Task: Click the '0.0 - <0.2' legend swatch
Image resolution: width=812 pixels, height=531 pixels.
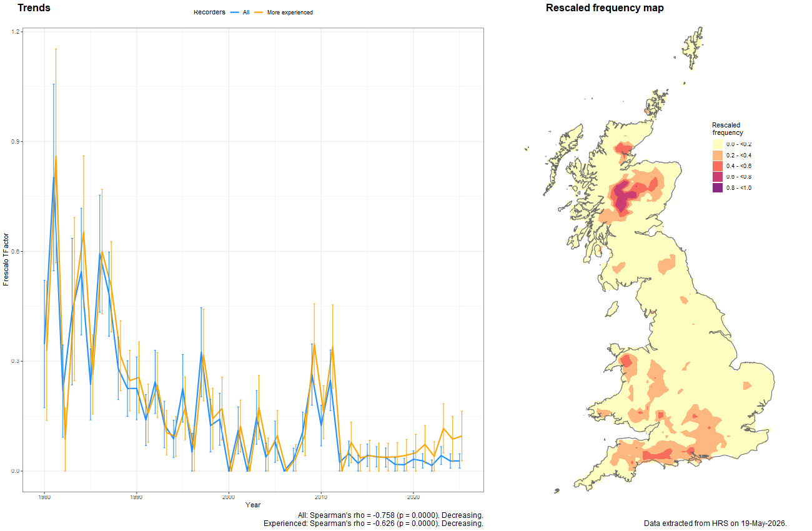Action: click(x=718, y=144)
